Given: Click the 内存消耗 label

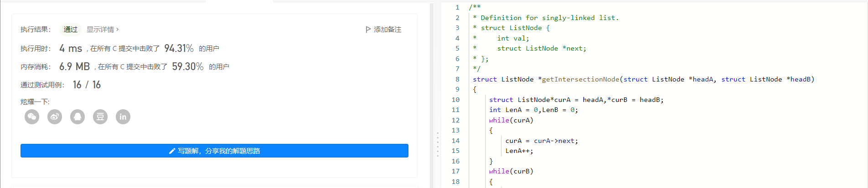Looking at the screenshot, I should pyautogui.click(x=36, y=66).
